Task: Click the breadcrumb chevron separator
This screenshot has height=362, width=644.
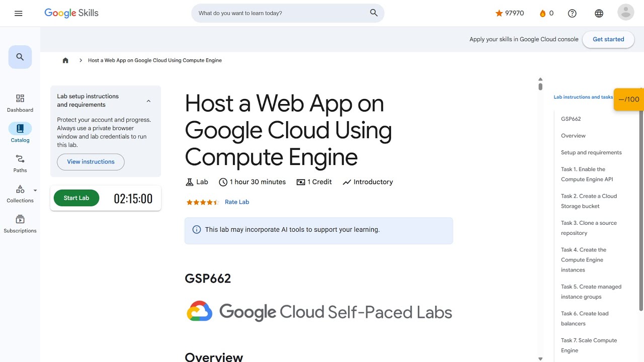Action: click(x=80, y=60)
